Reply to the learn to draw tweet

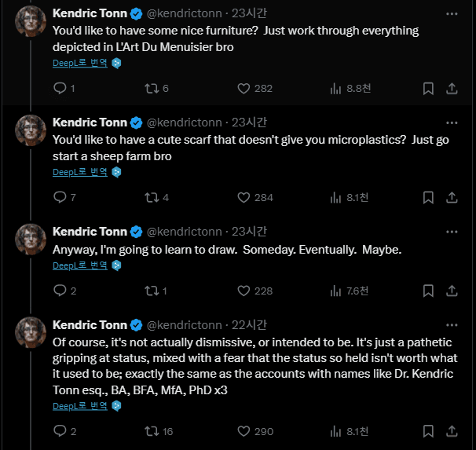coord(60,291)
